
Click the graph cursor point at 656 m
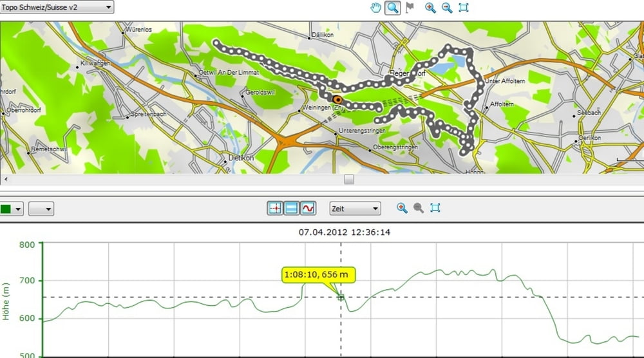pos(341,297)
